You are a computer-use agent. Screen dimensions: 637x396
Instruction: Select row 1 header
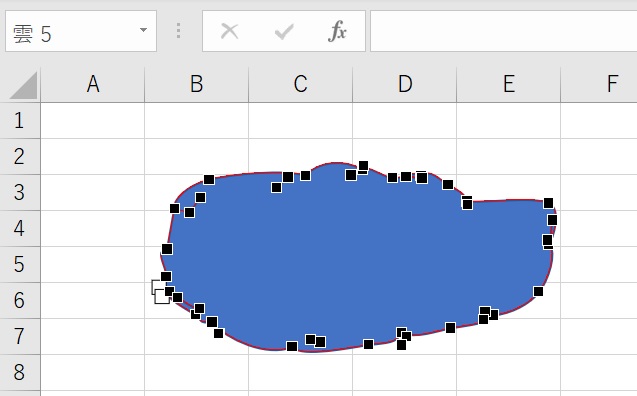[20, 121]
